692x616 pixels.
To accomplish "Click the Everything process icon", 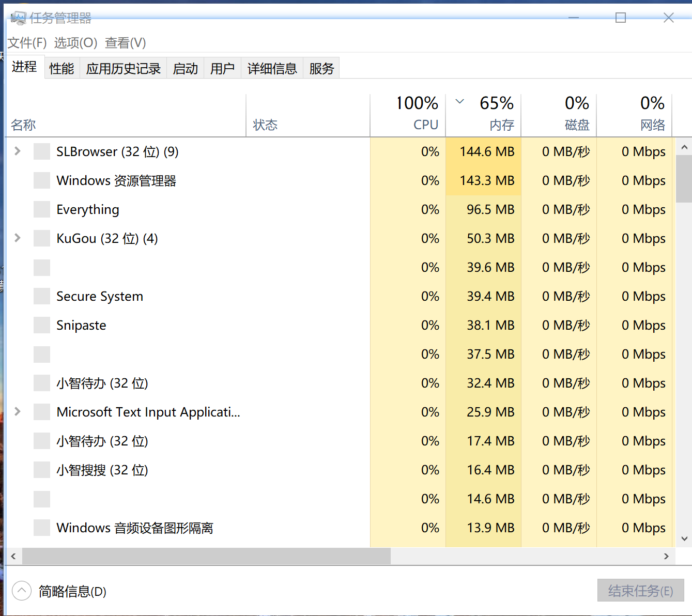I will [x=42, y=209].
